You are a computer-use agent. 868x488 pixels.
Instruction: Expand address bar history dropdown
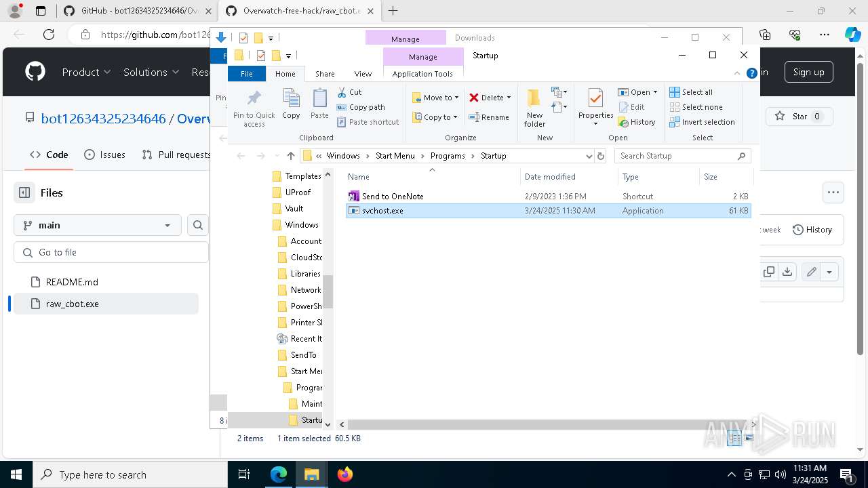pyautogui.click(x=588, y=156)
